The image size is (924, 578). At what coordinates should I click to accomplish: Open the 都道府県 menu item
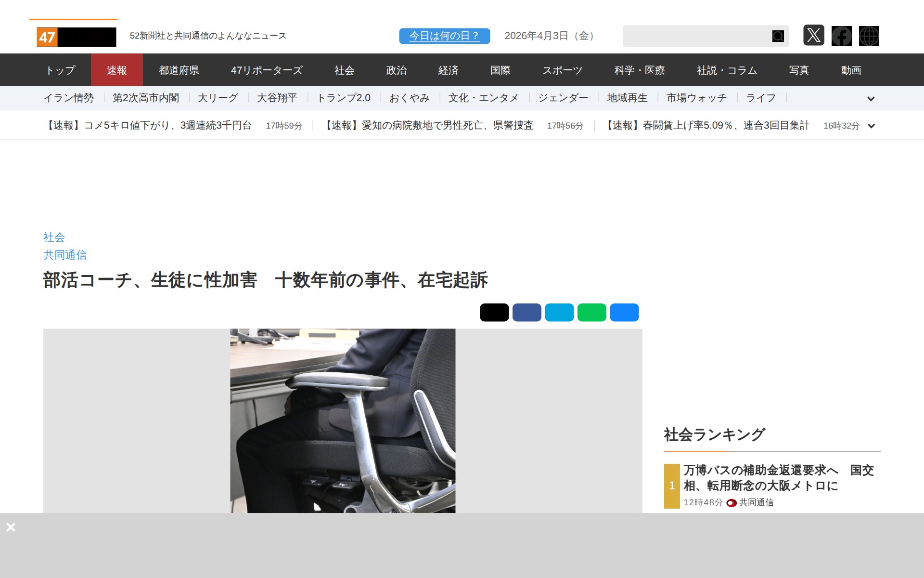(x=179, y=70)
